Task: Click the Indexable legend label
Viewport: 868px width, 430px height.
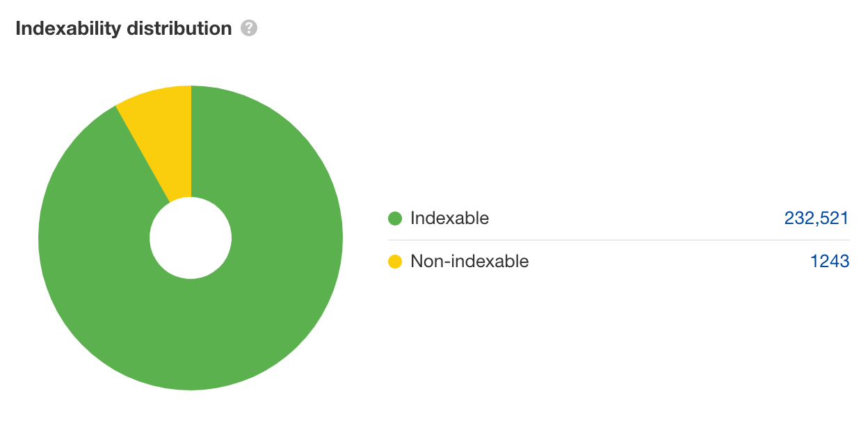Action: (x=449, y=218)
